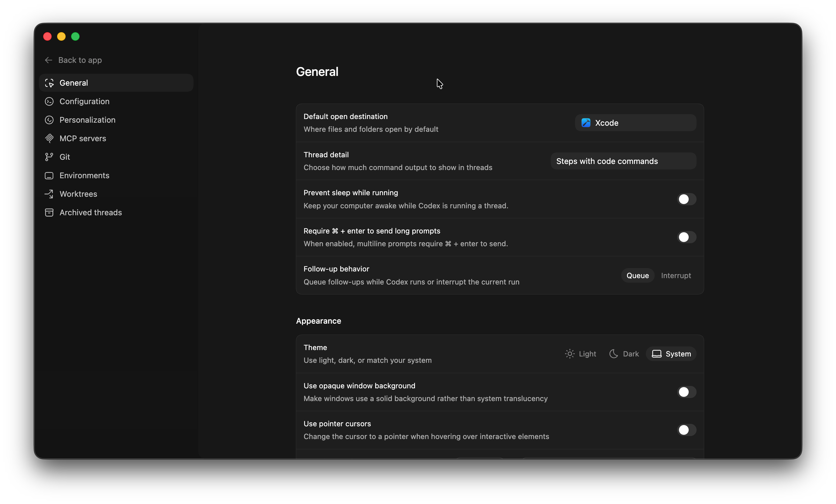Click the MCP servers sidebar icon

point(49,138)
